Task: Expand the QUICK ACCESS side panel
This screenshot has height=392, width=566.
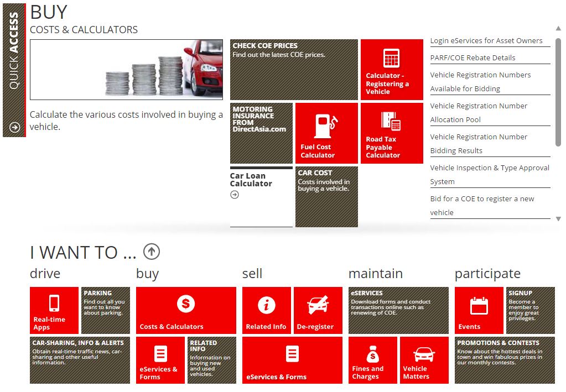Action: [x=14, y=70]
